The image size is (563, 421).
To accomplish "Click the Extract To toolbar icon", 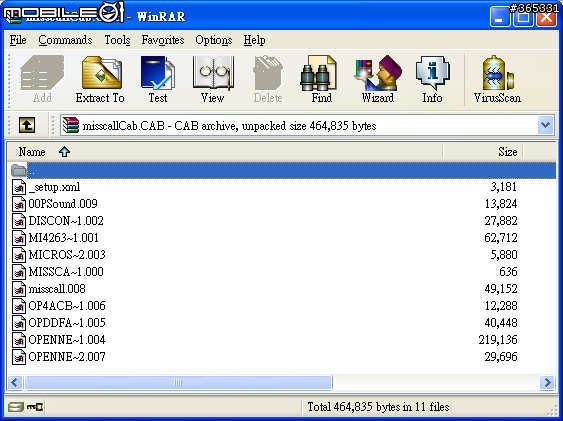I will tap(102, 72).
